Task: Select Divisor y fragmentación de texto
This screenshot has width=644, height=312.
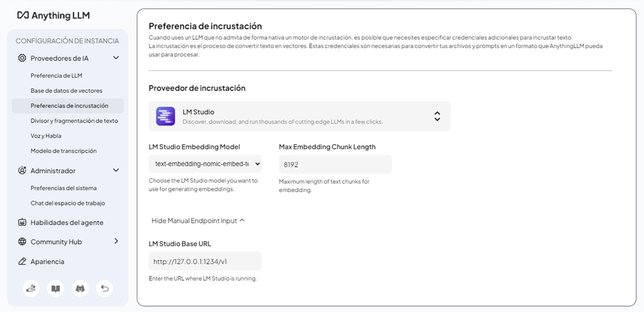Action: point(74,121)
